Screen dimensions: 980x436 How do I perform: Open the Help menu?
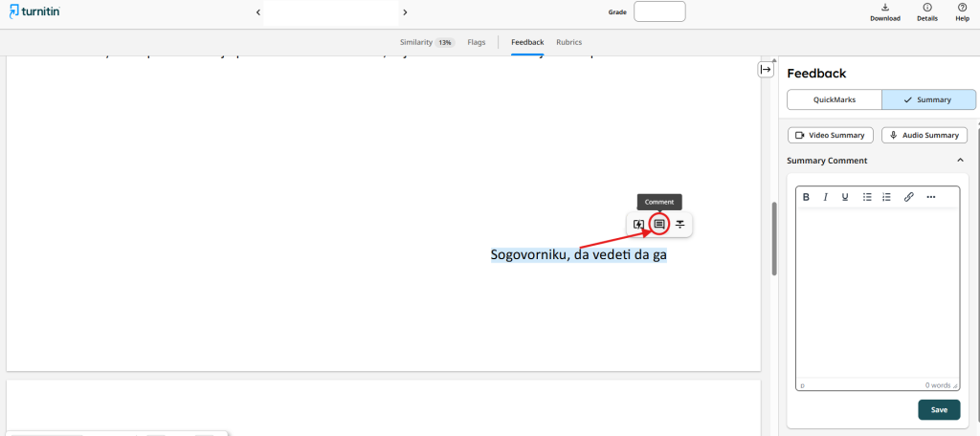962,11
